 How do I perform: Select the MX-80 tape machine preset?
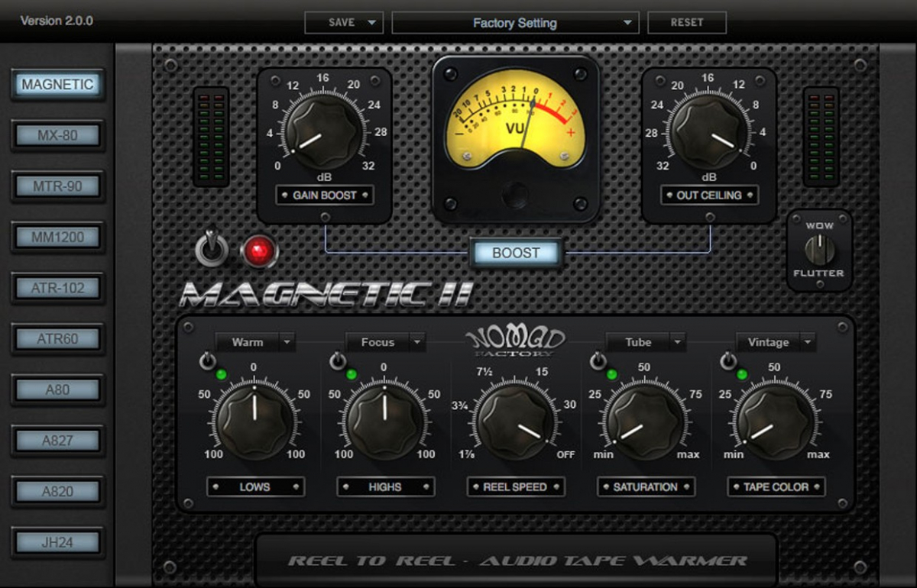(57, 136)
